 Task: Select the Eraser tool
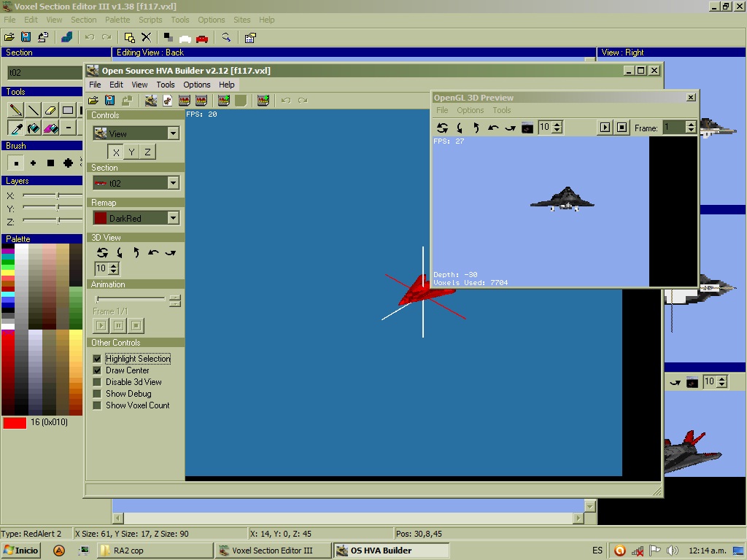(x=50, y=110)
